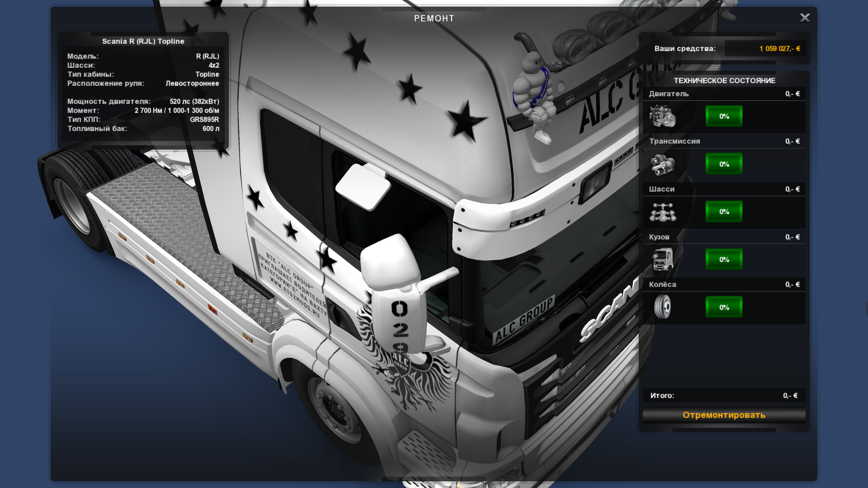
Task: Click the Итого total cost row
Action: tap(724, 396)
